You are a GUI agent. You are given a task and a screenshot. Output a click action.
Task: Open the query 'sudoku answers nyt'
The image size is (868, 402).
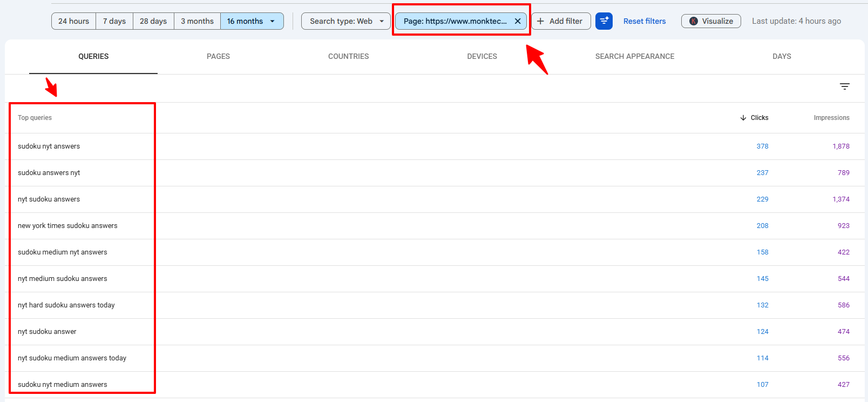click(x=49, y=173)
